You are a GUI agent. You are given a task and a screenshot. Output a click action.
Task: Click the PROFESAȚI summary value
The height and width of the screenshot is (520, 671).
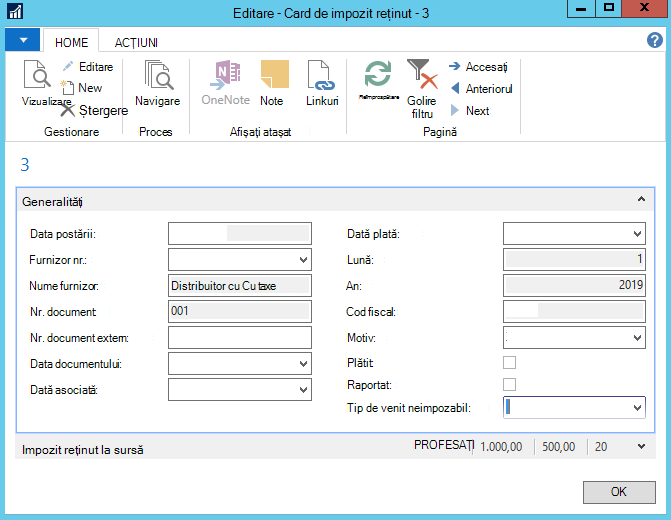444,446
